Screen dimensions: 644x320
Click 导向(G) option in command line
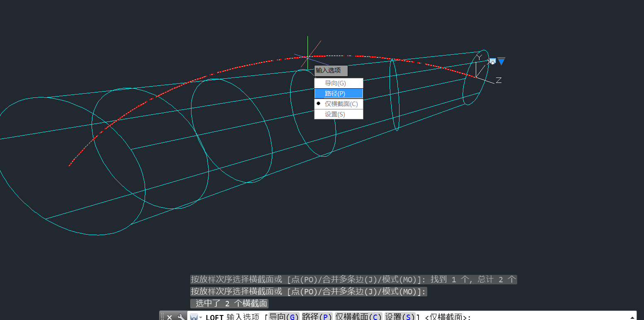[284, 317]
